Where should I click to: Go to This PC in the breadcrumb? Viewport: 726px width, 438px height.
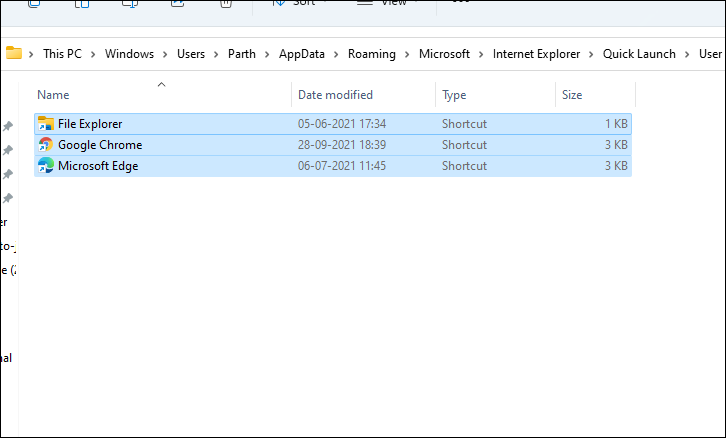click(62, 54)
